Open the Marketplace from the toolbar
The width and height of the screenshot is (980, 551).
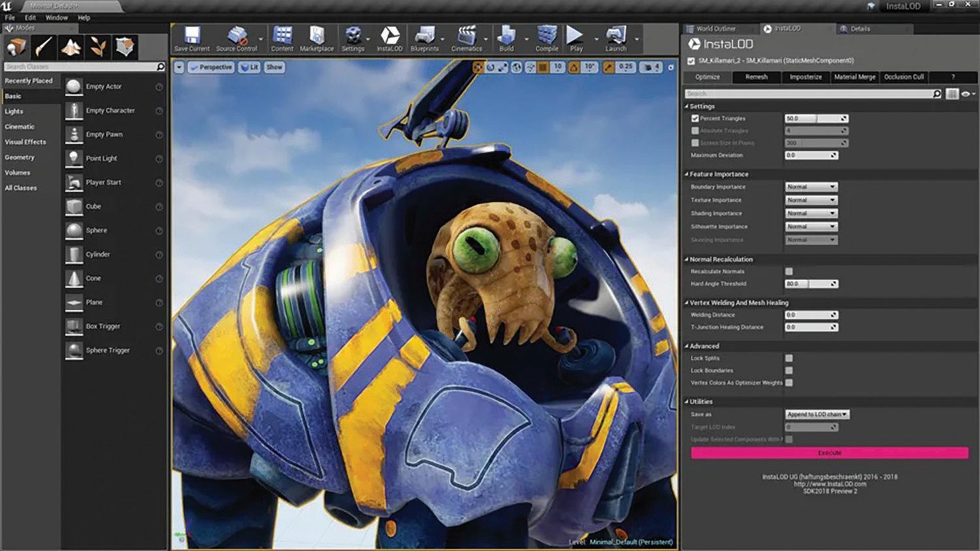pyautogui.click(x=316, y=39)
